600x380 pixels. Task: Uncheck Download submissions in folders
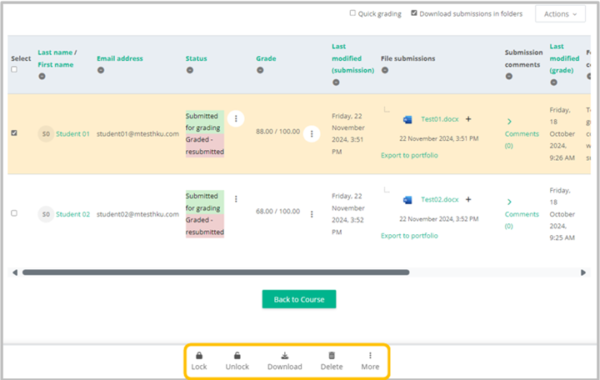tap(414, 13)
